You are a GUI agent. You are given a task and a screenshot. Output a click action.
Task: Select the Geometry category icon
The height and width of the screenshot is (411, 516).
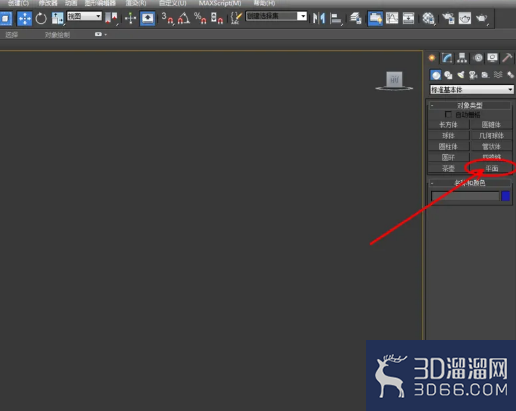(x=436, y=75)
